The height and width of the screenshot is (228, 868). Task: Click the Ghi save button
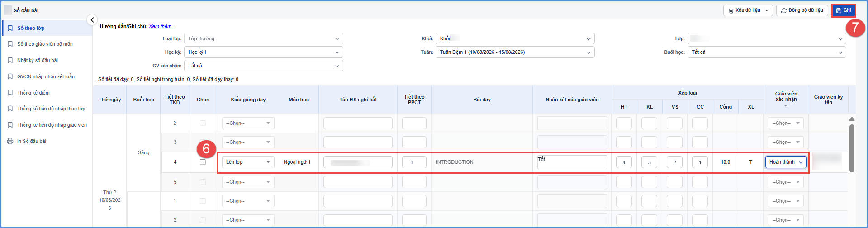click(x=843, y=10)
